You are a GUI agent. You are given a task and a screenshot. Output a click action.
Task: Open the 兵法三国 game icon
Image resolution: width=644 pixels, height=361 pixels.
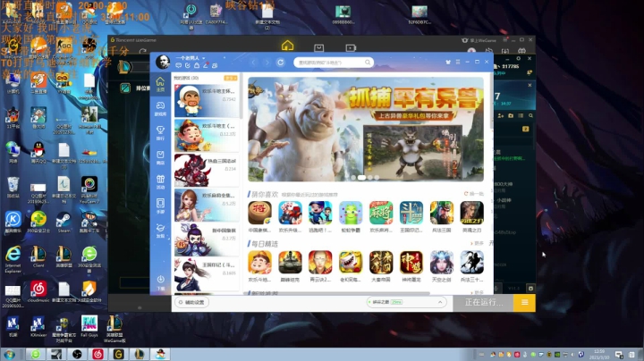click(442, 213)
